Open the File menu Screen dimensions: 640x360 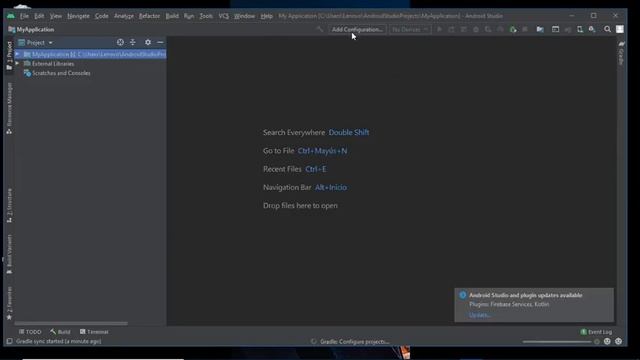pos(24,16)
